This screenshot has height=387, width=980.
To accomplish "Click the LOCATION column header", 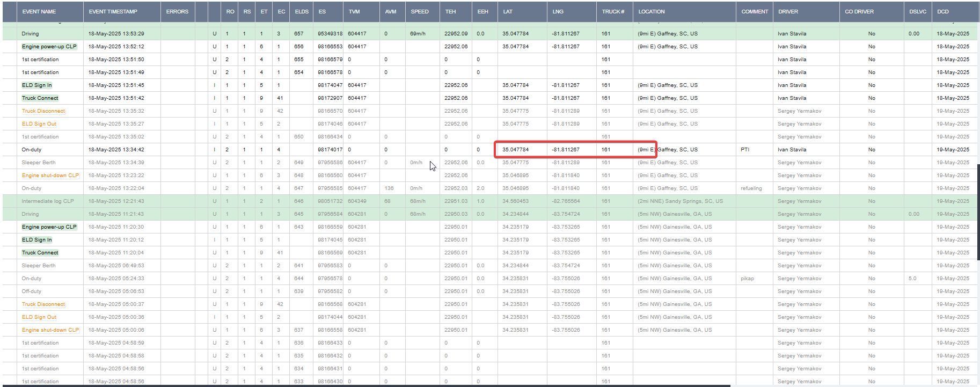I will (x=652, y=11).
